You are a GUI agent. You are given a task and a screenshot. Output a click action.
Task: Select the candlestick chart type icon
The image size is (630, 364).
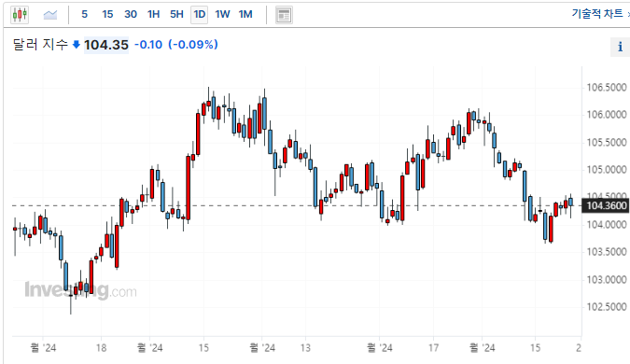[20, 15]
